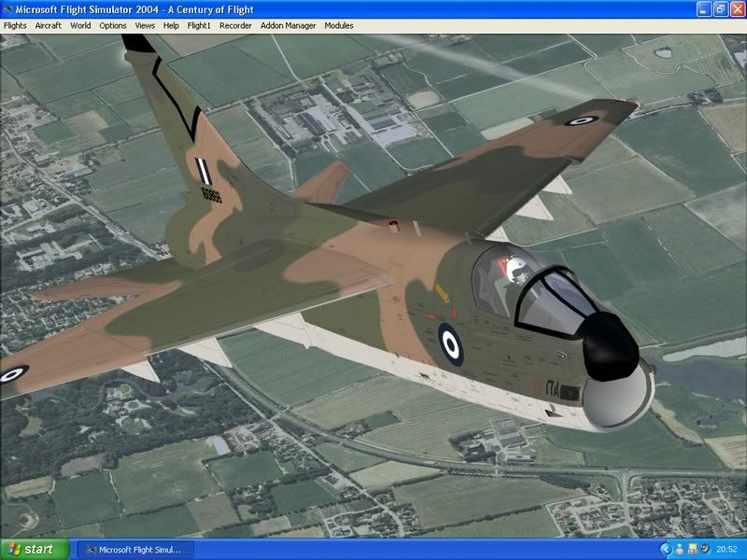747x560 pixels.
Task: Open the Options menu
Action: point(112,26)
